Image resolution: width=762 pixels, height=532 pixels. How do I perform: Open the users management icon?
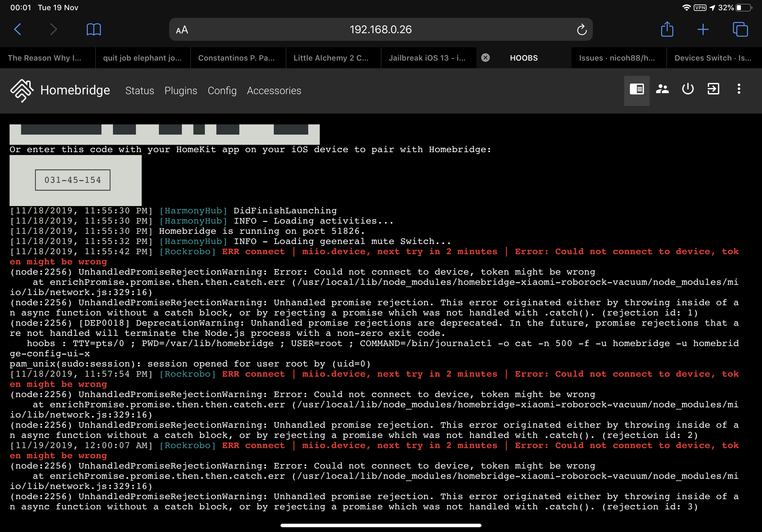coord(662,89)
